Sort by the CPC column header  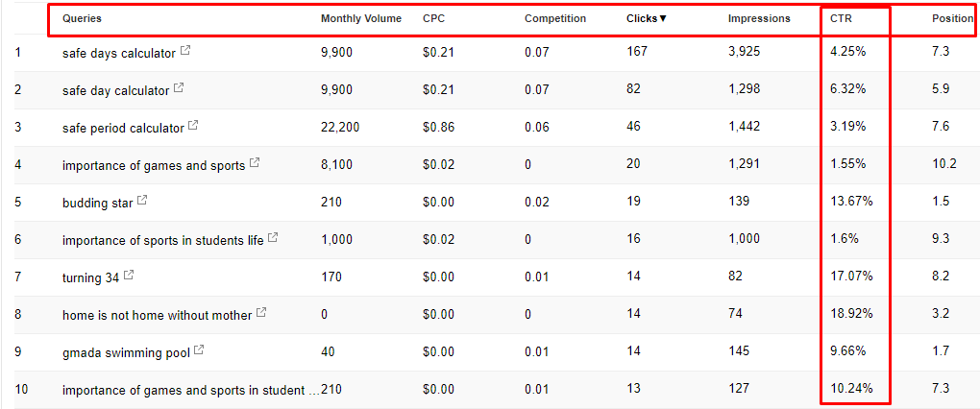coord(433,19)
